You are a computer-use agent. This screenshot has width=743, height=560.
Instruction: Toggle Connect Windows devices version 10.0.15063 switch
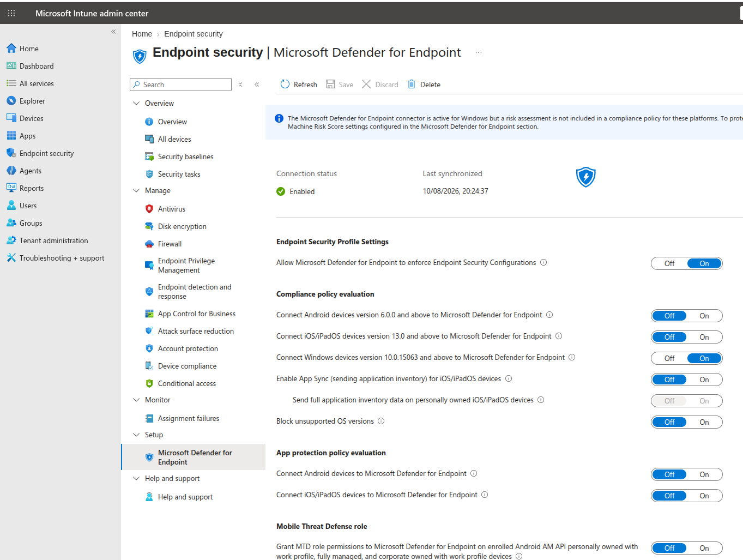(686, 358)
